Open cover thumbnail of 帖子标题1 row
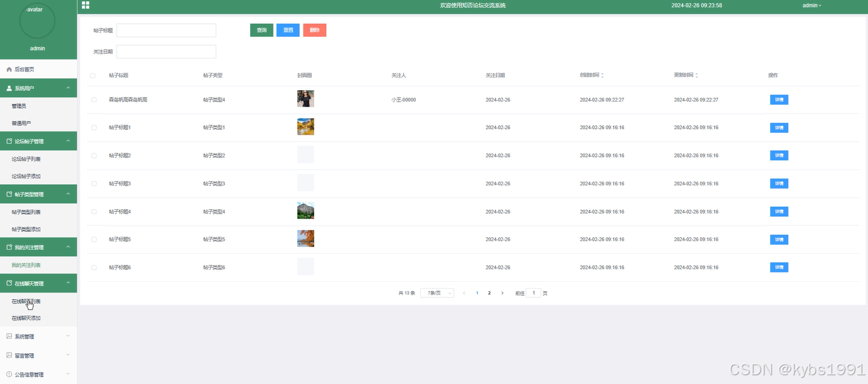The height and width of the screenshot is (384, 868). (305, 127)
